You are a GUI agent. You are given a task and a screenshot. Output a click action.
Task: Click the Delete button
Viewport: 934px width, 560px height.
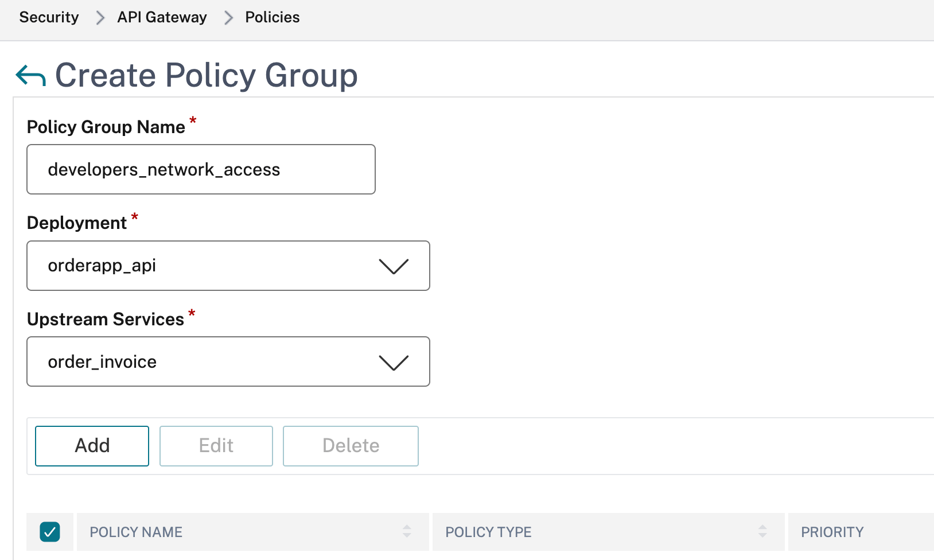coord(351,446)
